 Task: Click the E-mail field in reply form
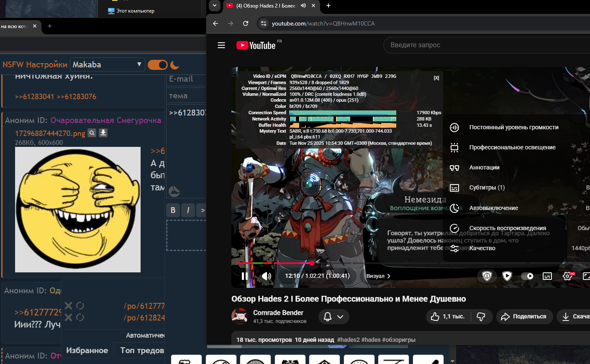186,79
